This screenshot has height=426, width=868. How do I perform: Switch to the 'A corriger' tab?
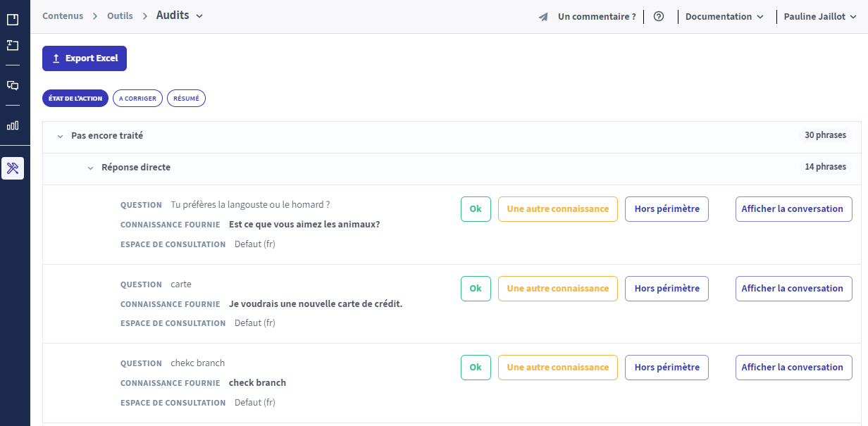click(137, 99)
